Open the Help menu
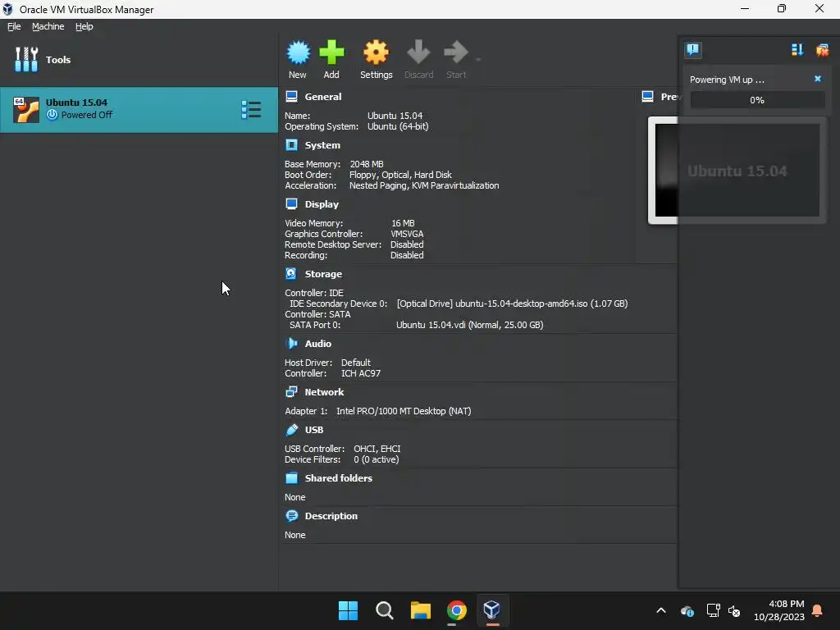 pyautogui.click(x=84, y=26)
